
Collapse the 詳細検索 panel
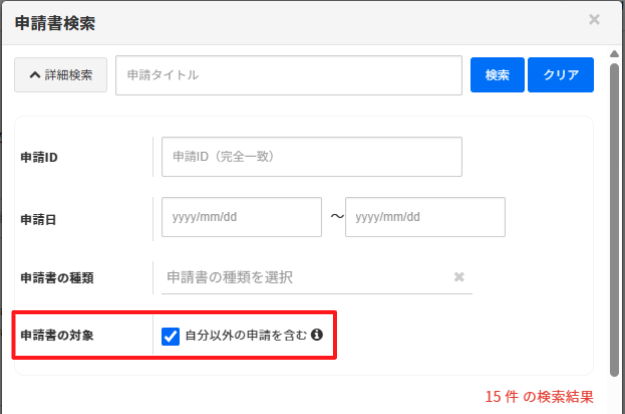pyautogui.click(x=61, y=75)
